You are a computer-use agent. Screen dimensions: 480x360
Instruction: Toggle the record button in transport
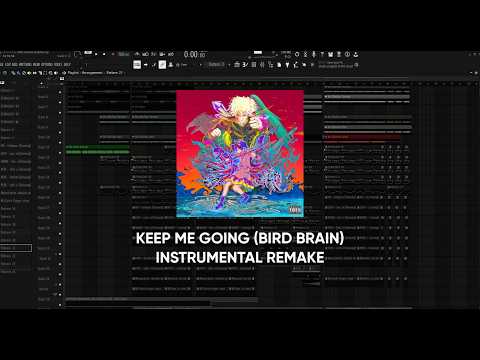point(113,54)
